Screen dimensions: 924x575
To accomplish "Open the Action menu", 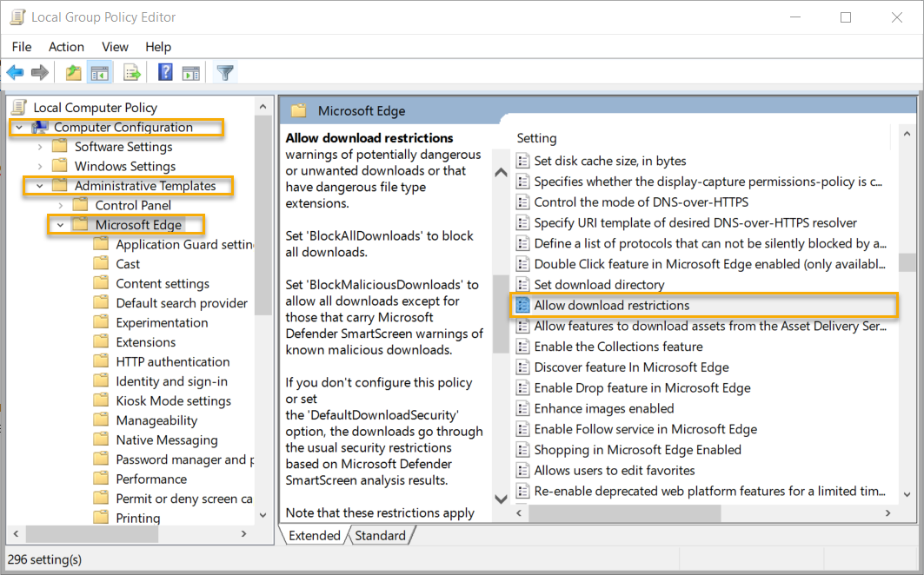I will [66, 47].
